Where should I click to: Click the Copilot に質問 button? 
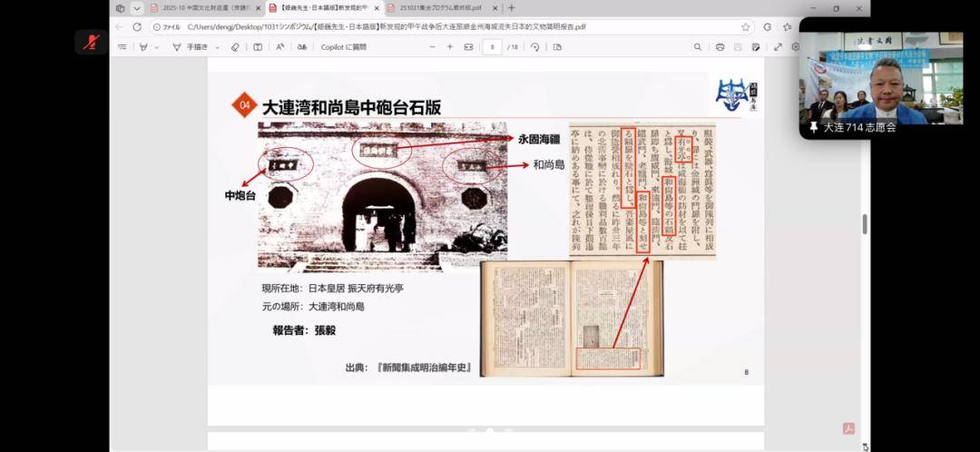[343, 47]
